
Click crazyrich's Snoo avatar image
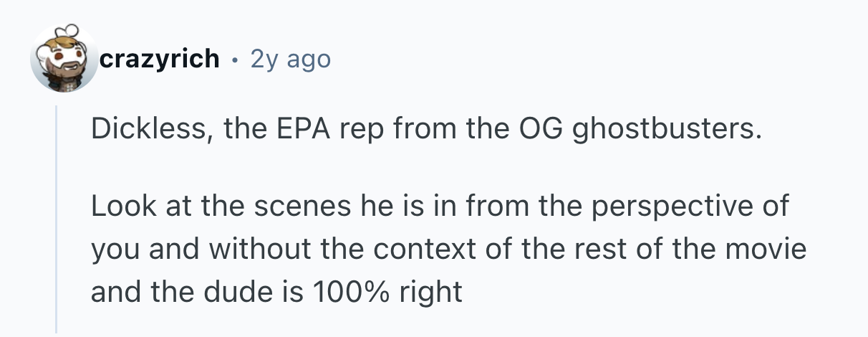pyautogui.click(x=63, y=59)
